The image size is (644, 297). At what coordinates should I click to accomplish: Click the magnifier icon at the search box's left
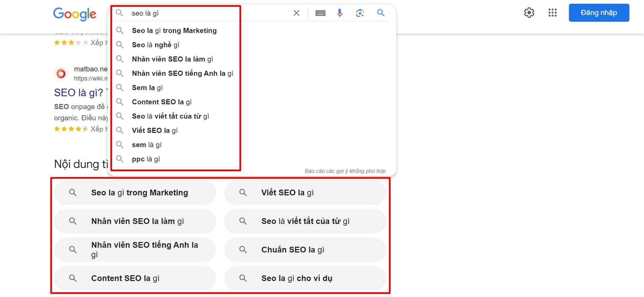coord(119,13)
